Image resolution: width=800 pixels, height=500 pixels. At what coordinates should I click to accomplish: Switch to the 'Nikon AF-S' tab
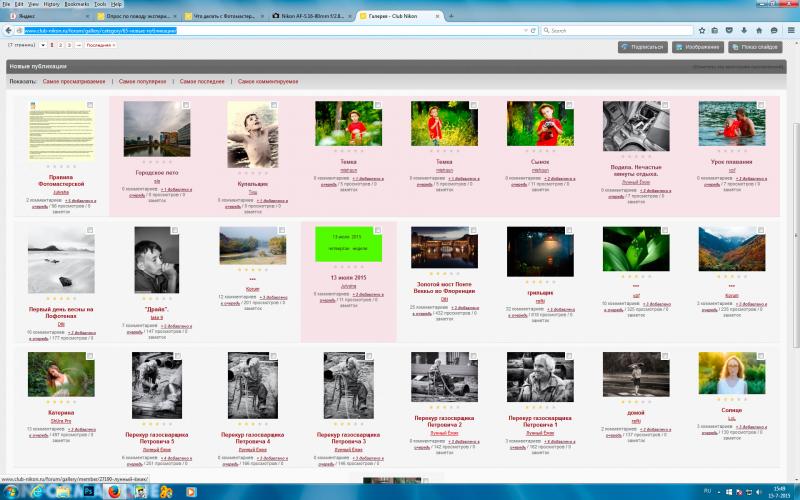click(312, 16)
